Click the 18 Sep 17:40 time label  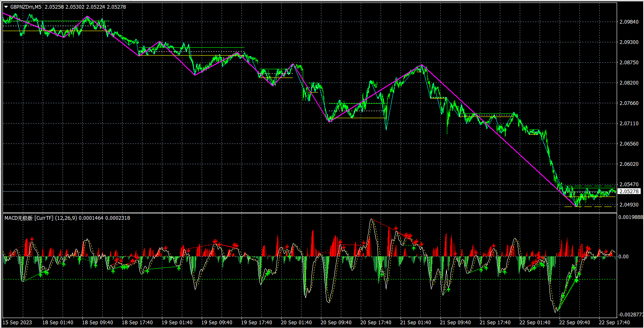click(137, 323)
